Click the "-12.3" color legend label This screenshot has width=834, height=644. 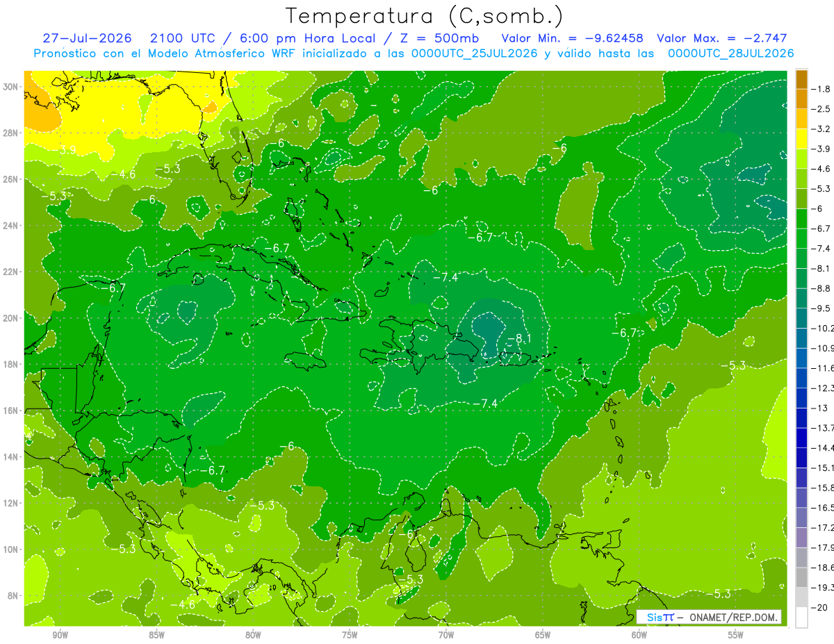click(x=823, y=388)
